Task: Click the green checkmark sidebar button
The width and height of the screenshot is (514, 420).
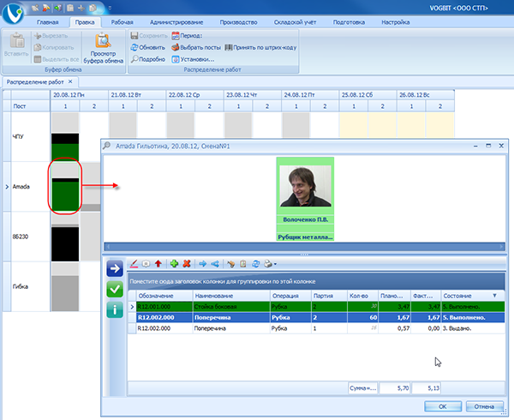Action: pyautogui.click(x=114, y=290)
